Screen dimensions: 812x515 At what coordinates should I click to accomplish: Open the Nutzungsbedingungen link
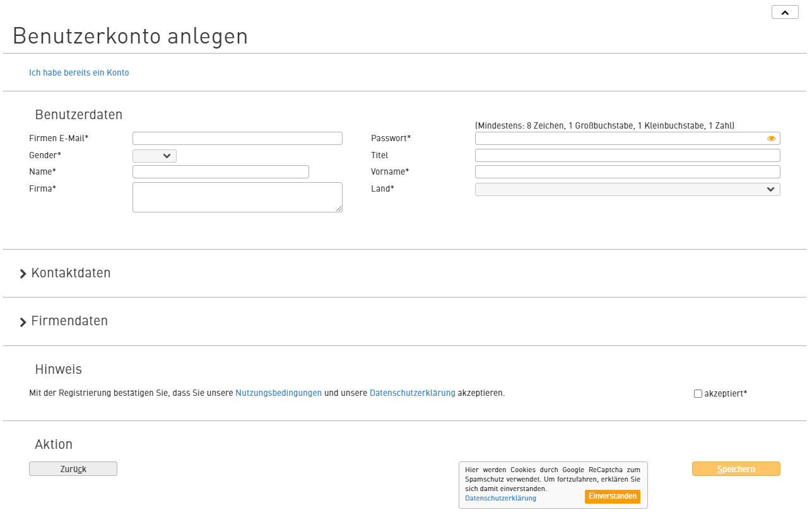(278, 393)
